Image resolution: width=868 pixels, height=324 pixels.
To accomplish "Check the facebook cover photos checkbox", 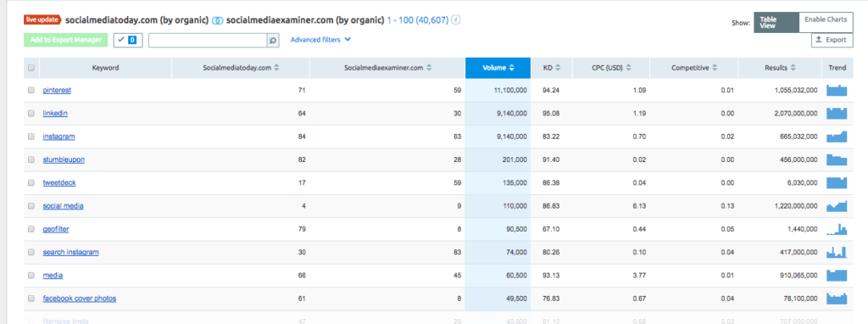I will tap(31, 299).
